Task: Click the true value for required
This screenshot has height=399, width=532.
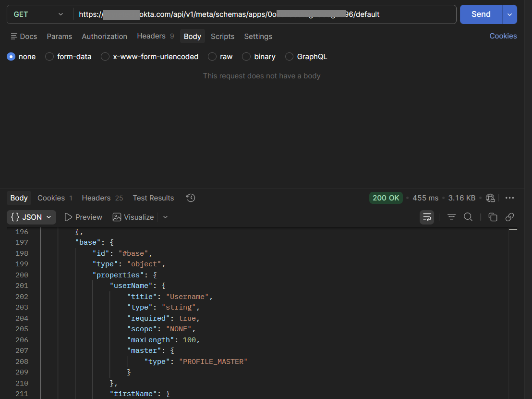Action: click(x=187, y=318)
